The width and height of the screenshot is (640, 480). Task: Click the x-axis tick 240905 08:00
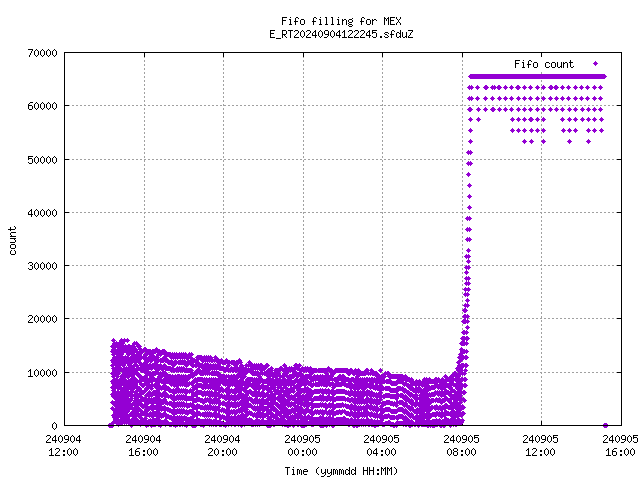coord(462,446)
